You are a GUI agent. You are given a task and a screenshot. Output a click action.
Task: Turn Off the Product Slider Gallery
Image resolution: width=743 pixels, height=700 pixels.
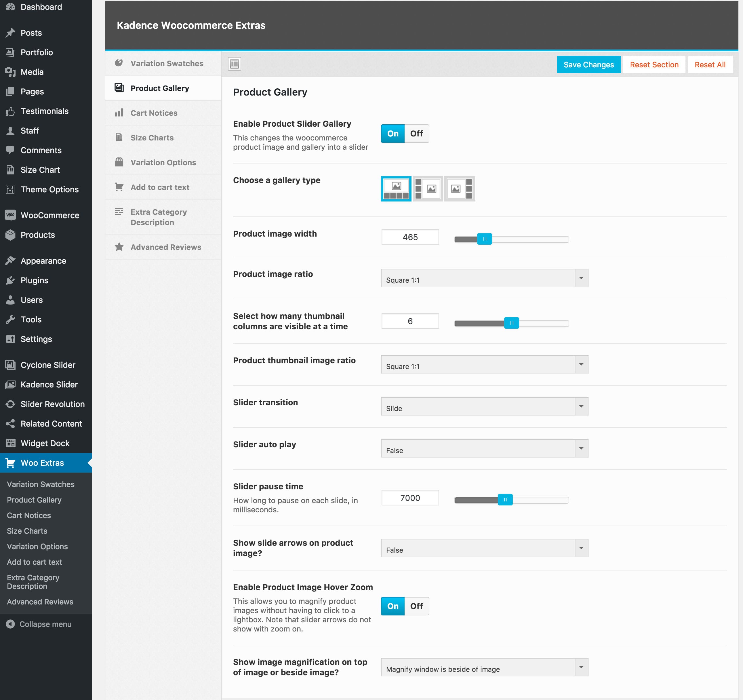tap(416, 134)
